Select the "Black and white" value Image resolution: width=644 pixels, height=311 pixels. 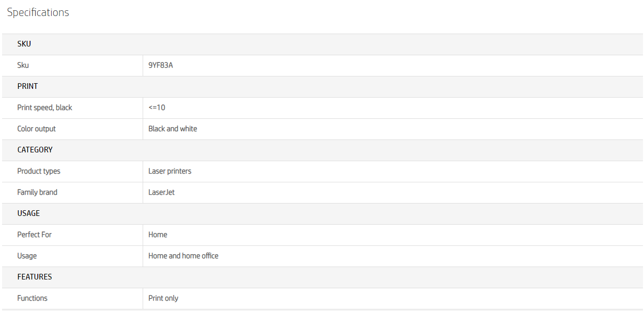click(x=173, y=129)
